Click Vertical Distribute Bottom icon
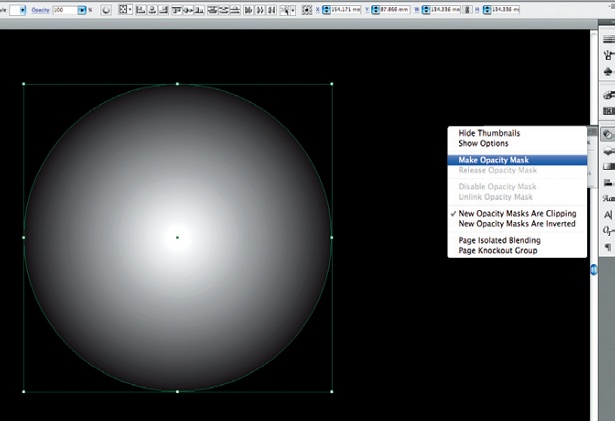Image resolution: width=615 pixels, height=421 pixels. [235, 10]
